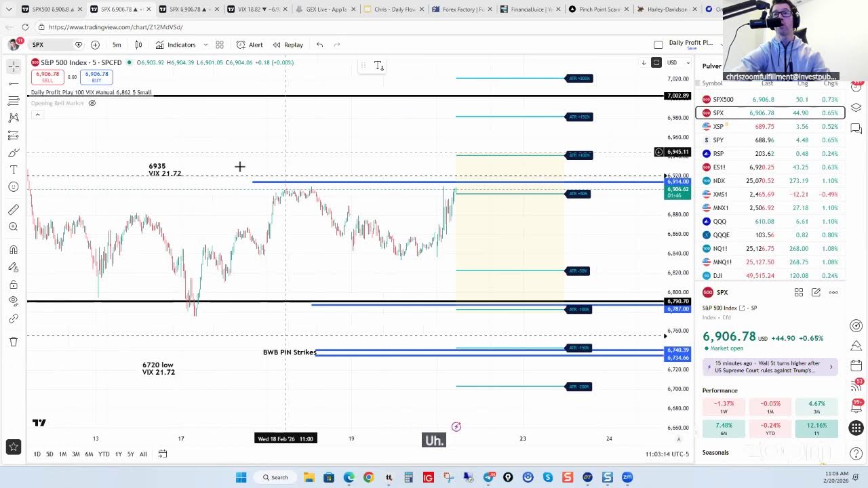Toggle Opening Bell Marker visibility
The image size is (868, 488).
[92, 103]
